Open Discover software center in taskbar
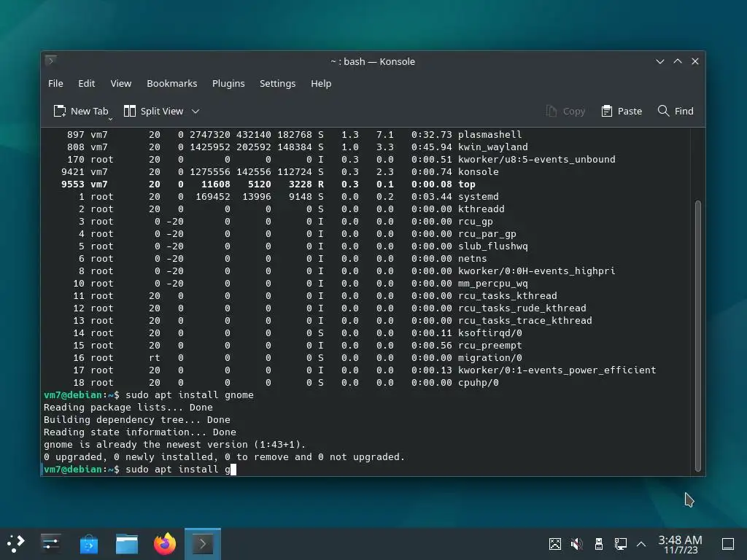 pyautogui.click(x=89, y=544)
